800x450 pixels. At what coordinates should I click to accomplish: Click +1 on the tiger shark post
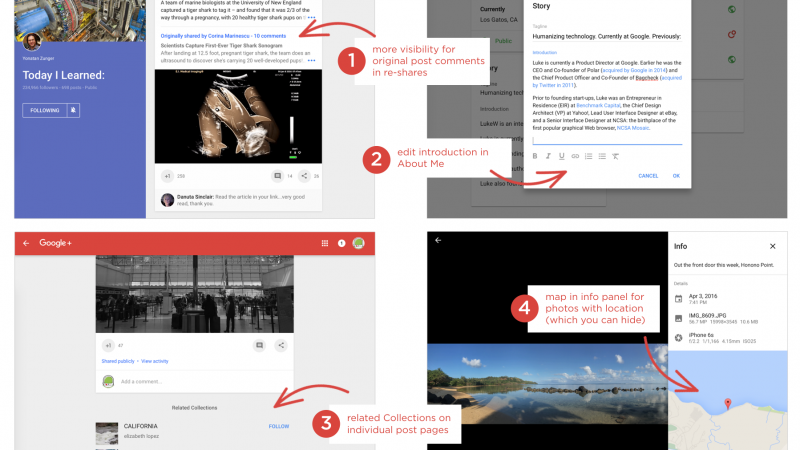(168, 176)
